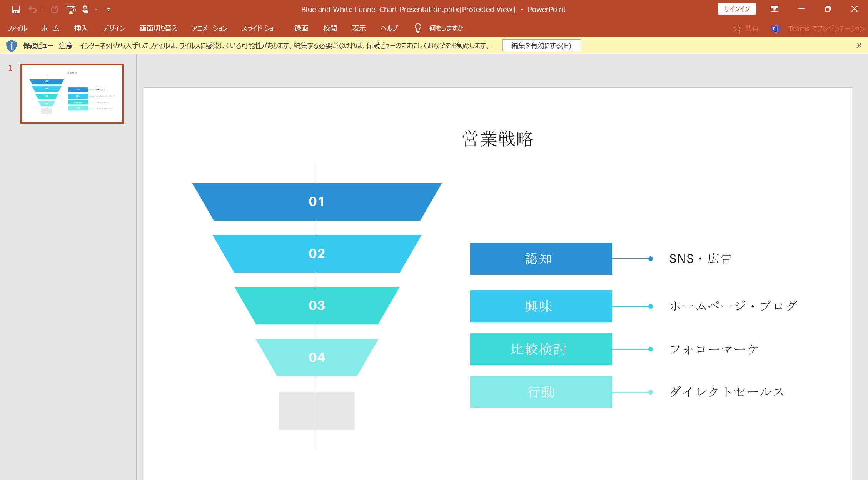868x480 pixels.
Task: Click the Protected View warning message link
Action: tap(274, 45)
